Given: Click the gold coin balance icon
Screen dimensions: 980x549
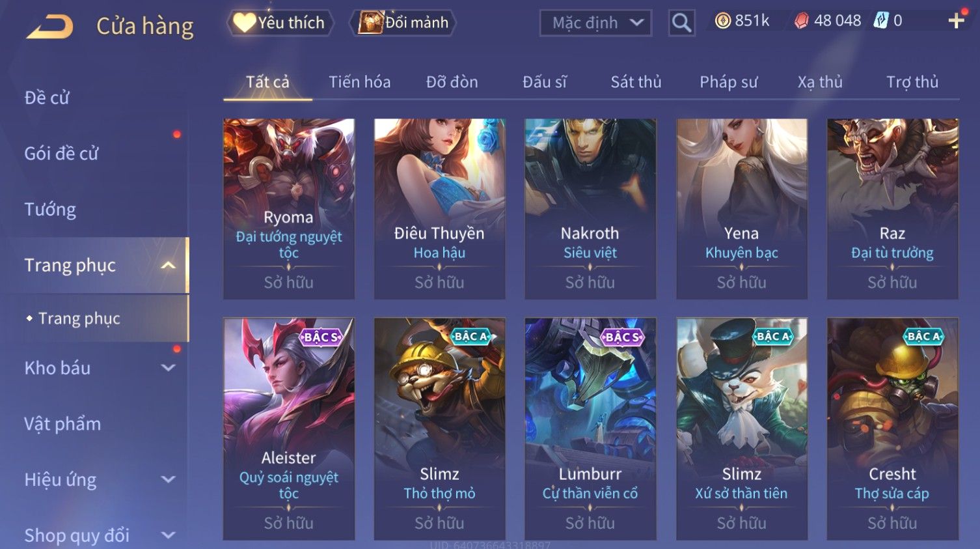Looking at the screenshot, I should tap(722, 21).
